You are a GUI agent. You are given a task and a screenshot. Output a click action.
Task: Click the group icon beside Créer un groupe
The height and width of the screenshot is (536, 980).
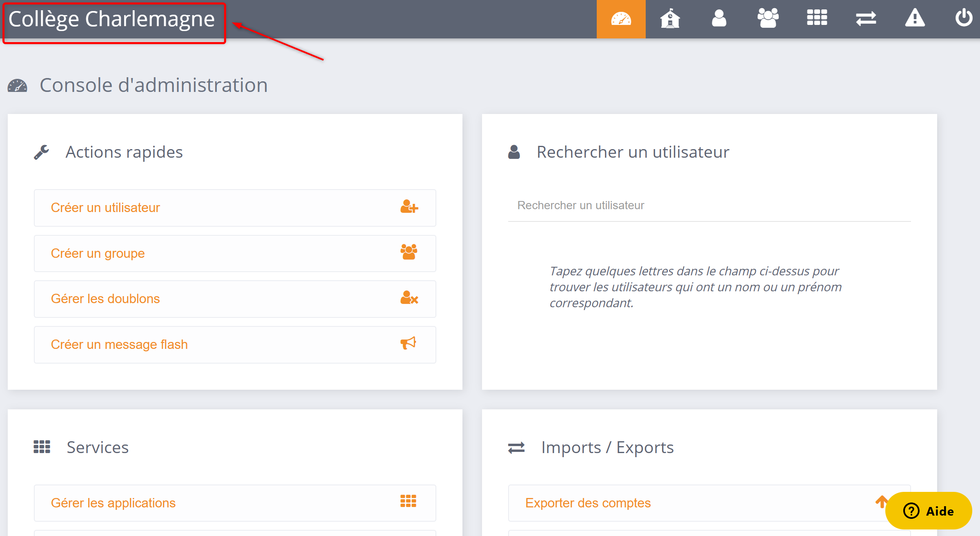[x=409, y=252]
